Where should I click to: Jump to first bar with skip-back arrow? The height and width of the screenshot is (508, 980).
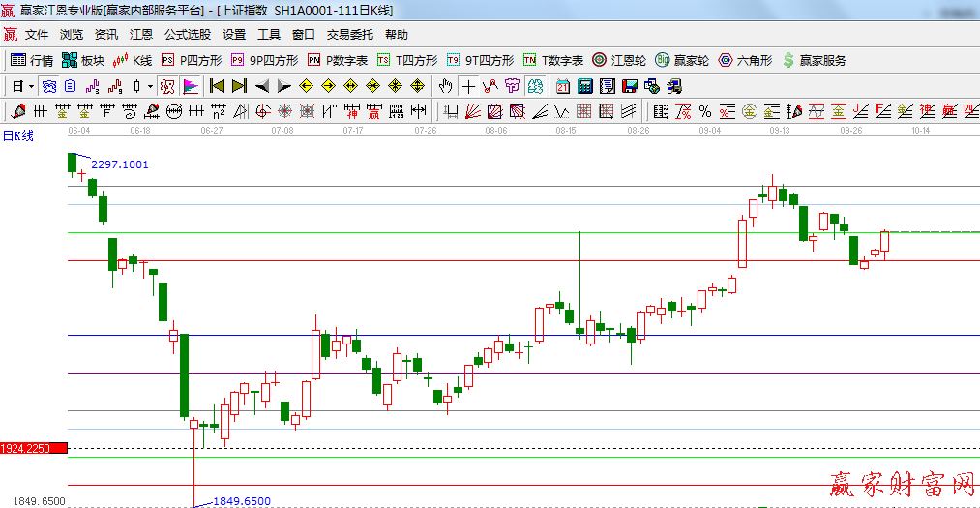[x=217, y=86]
